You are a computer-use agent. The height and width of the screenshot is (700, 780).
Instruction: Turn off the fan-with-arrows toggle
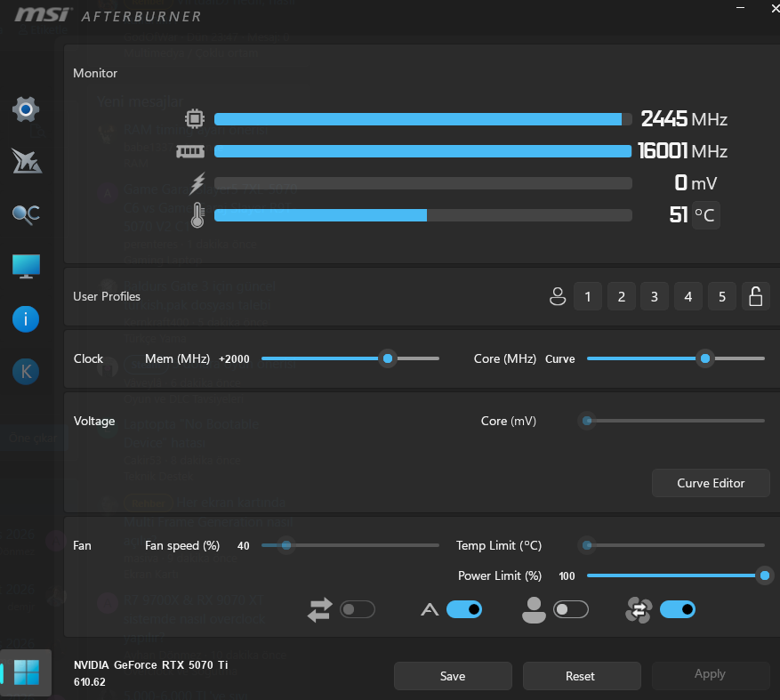678,609
